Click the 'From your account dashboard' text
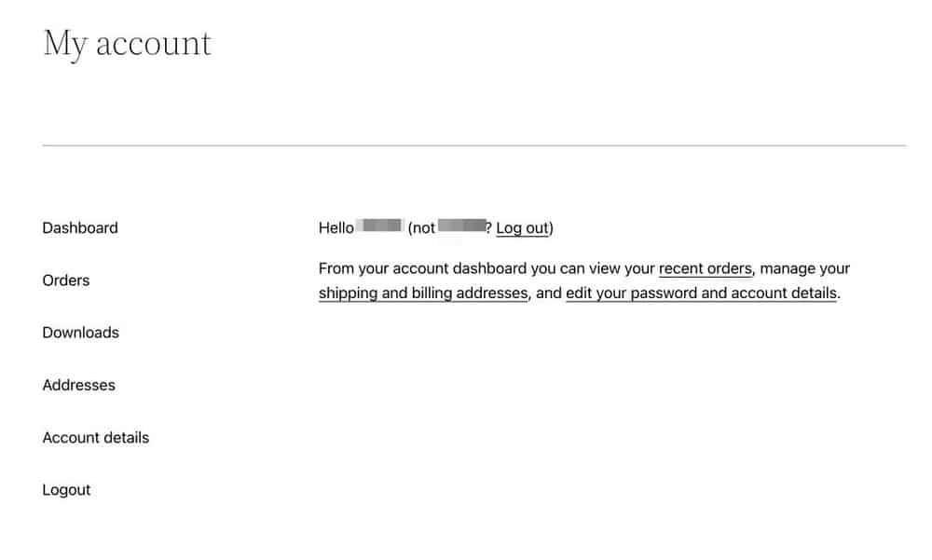 [x=422, y=268]
